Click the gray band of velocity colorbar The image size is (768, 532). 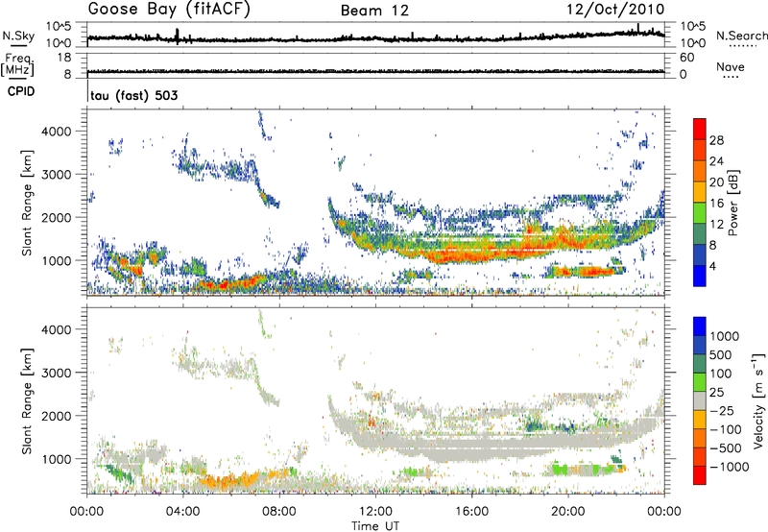[x=700, y=400]
